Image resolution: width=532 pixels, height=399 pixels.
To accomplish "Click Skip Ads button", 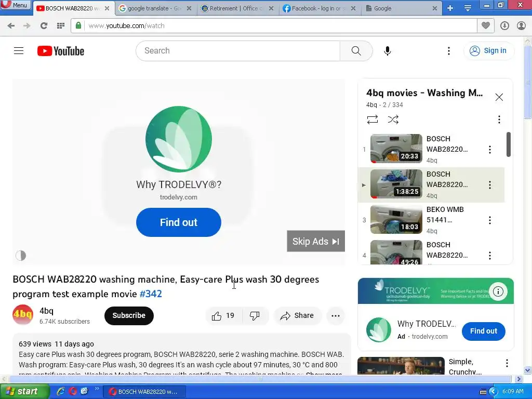I will pos(316,241).
